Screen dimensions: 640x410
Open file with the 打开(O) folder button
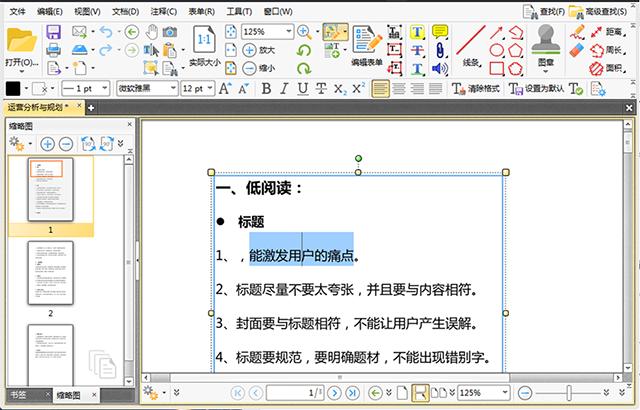tap(22, 47)
